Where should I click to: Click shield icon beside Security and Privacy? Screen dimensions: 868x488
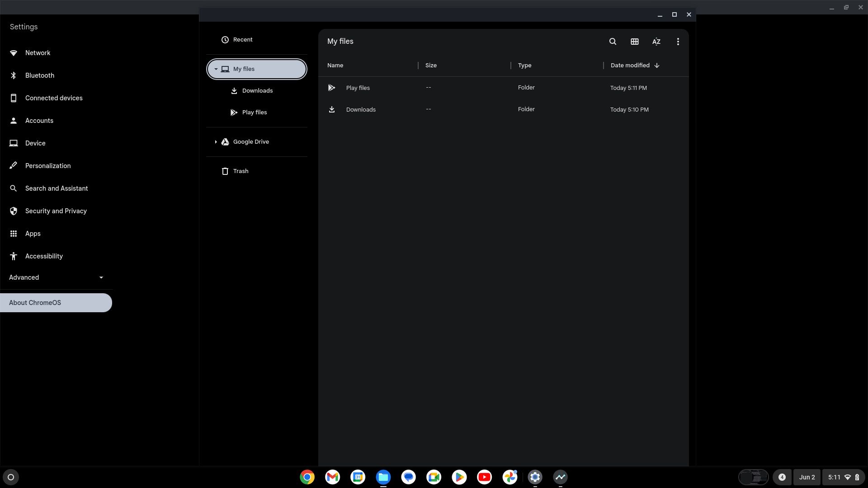pos(14,211)
